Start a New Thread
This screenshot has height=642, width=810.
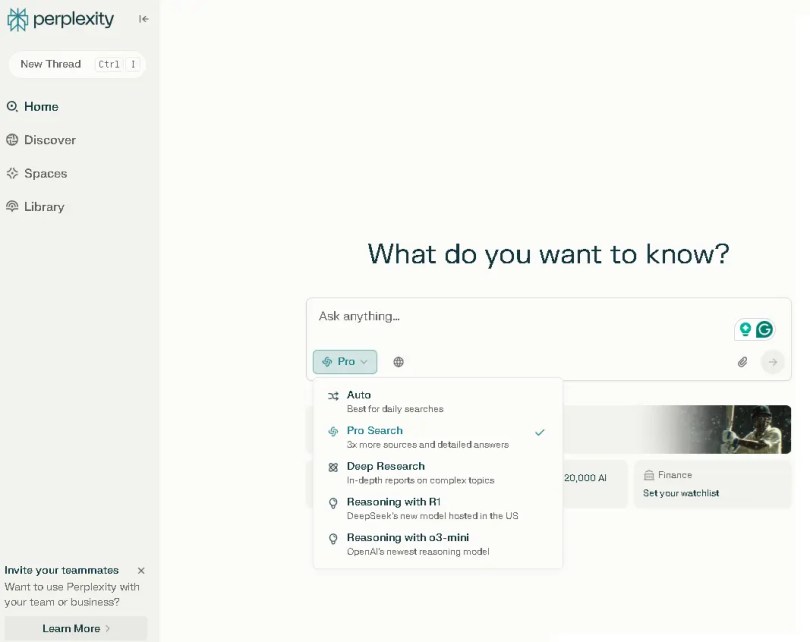tap(77, 65)
